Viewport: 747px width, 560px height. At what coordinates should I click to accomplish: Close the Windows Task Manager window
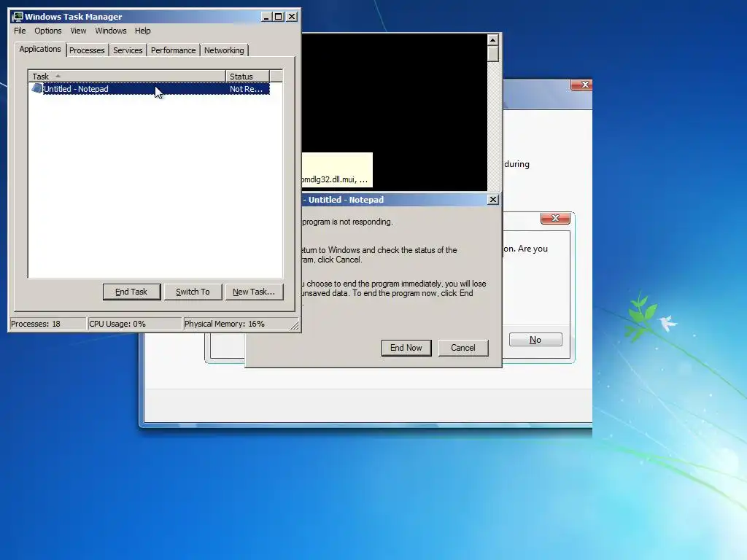point(292,17)
